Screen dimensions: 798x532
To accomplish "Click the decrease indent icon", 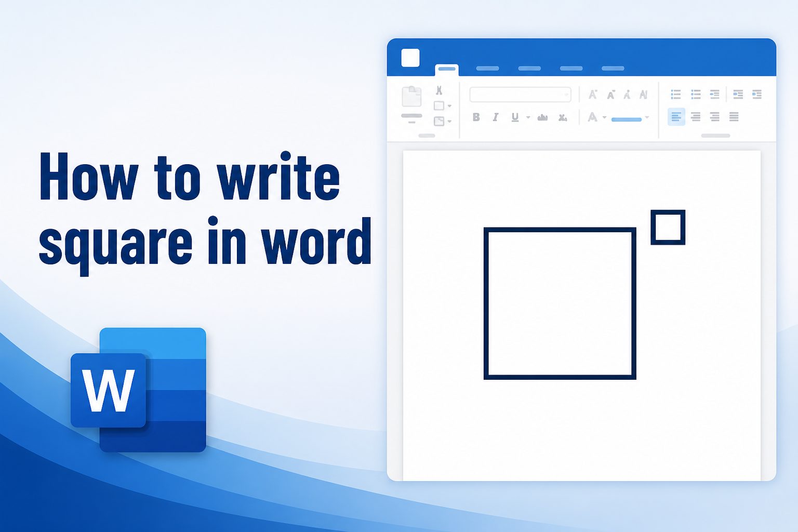I will pyautogui.click(x=738, y=94).
